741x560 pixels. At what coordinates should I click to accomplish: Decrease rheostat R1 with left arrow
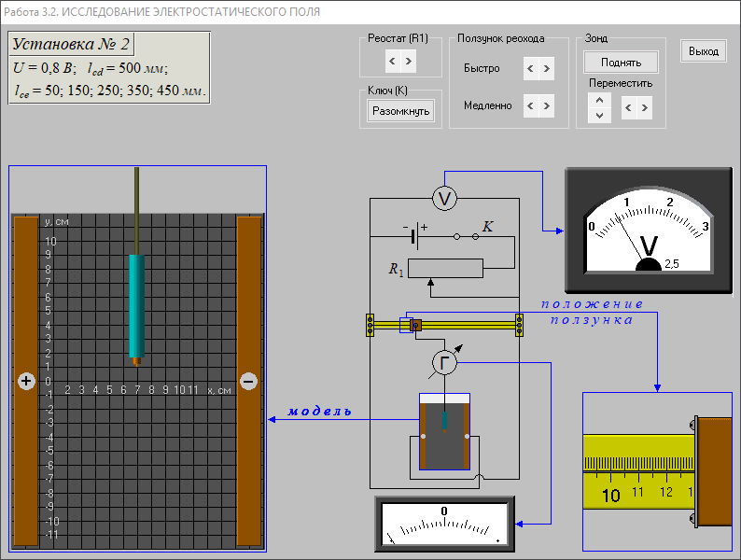click(x=392, y=62)
